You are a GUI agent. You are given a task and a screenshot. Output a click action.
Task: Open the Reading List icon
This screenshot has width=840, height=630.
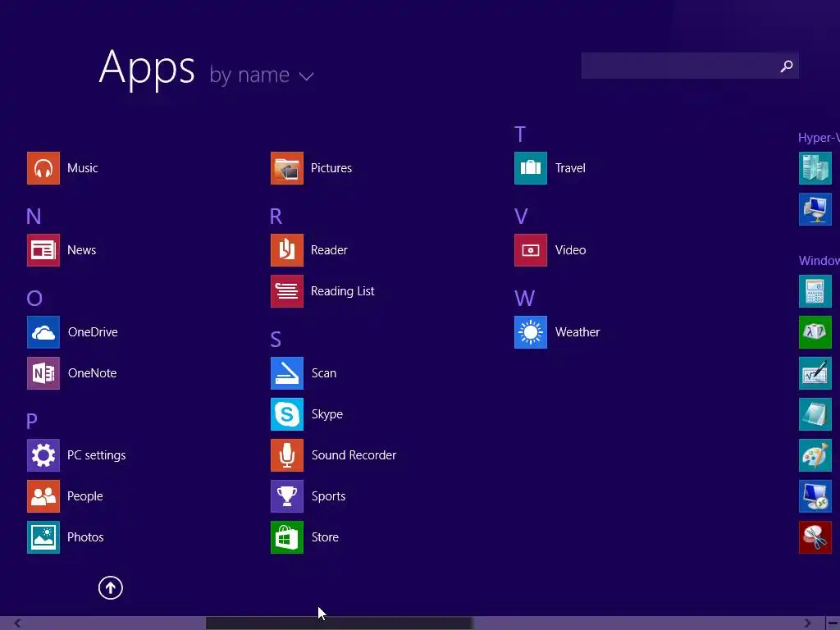pos(287,291)
